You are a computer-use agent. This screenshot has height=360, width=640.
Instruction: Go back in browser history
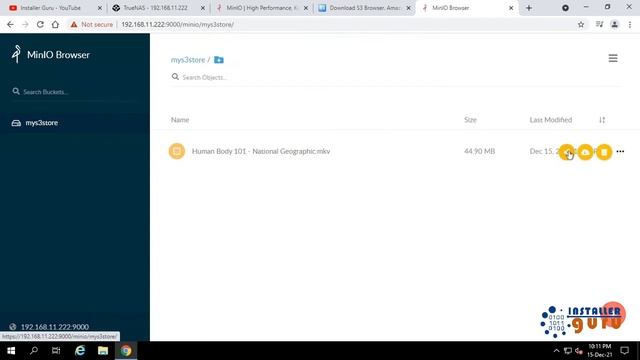(x=10, y=24)
